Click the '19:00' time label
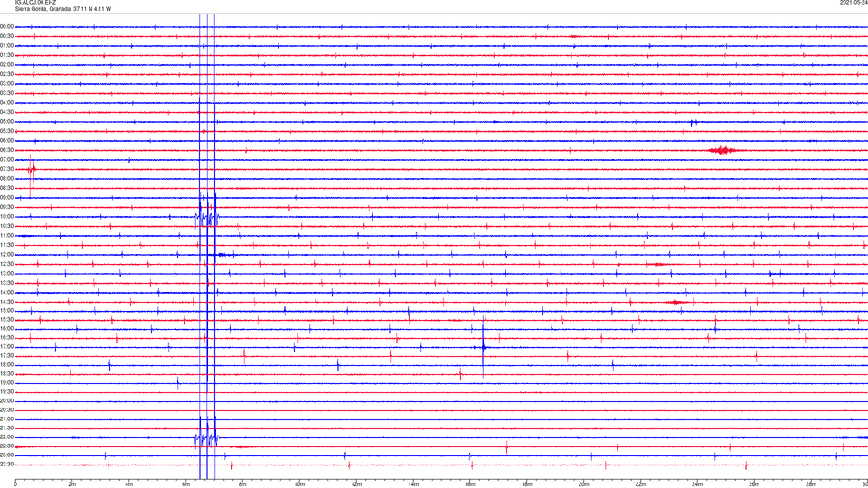Image resolution: width=868 pixels, height=488 pixels. coord(6,383)
